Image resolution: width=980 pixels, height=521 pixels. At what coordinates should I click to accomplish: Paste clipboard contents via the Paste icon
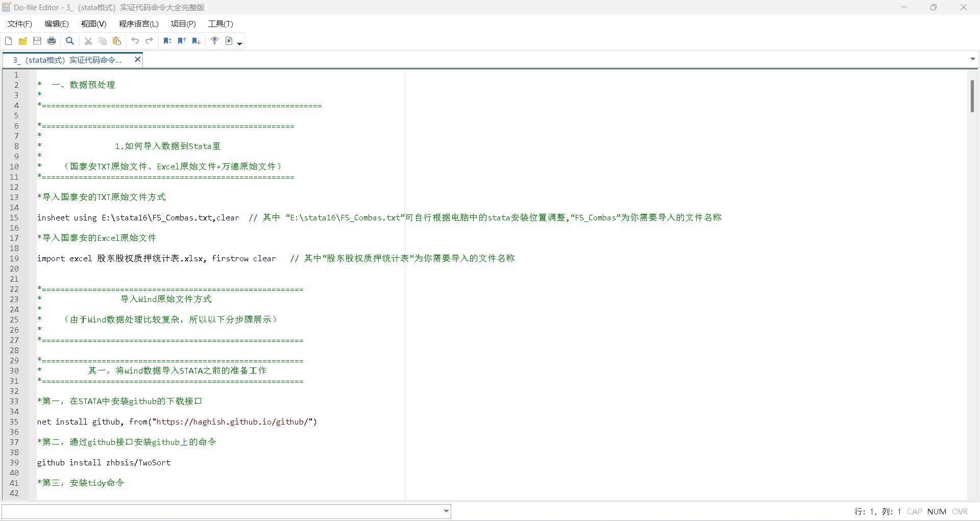117,41
